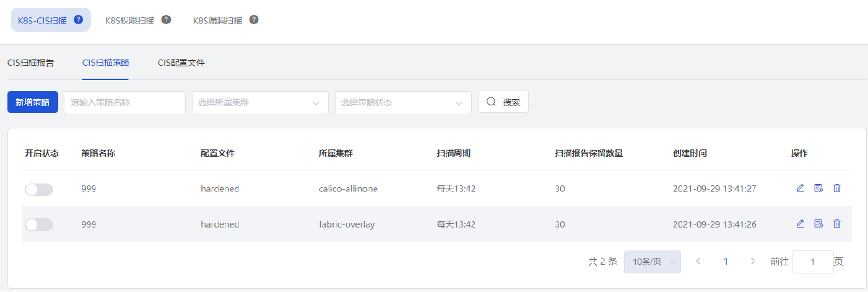Enable the calico-allinone policy switch

tap(39, 189)
